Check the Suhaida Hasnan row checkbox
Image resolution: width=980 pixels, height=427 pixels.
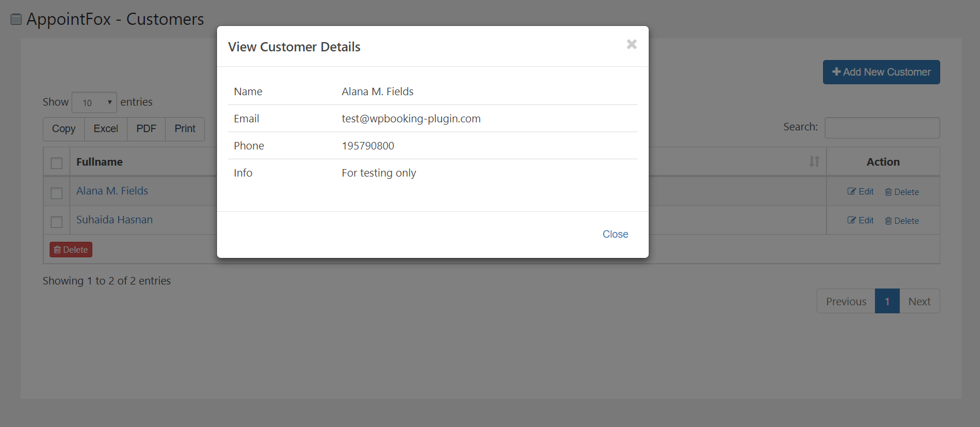(x=57, y=222)
